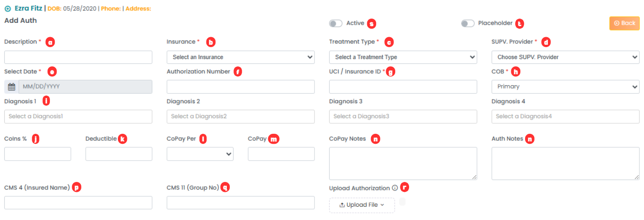Open the Select an Insurance dropdown
644x220 pixels.
tap(240, 57)
